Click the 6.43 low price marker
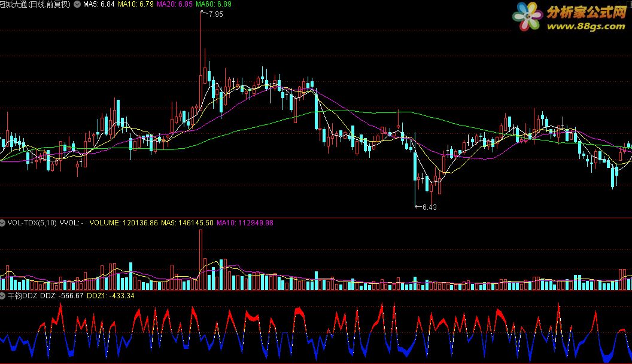Image resolution: width=632 pixels, height=364 pixels. [x=429, y=207]
